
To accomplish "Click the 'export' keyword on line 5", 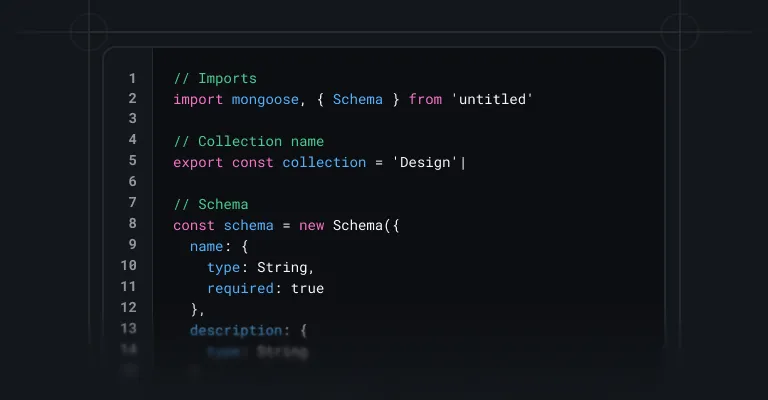I will tap(198, 163).
